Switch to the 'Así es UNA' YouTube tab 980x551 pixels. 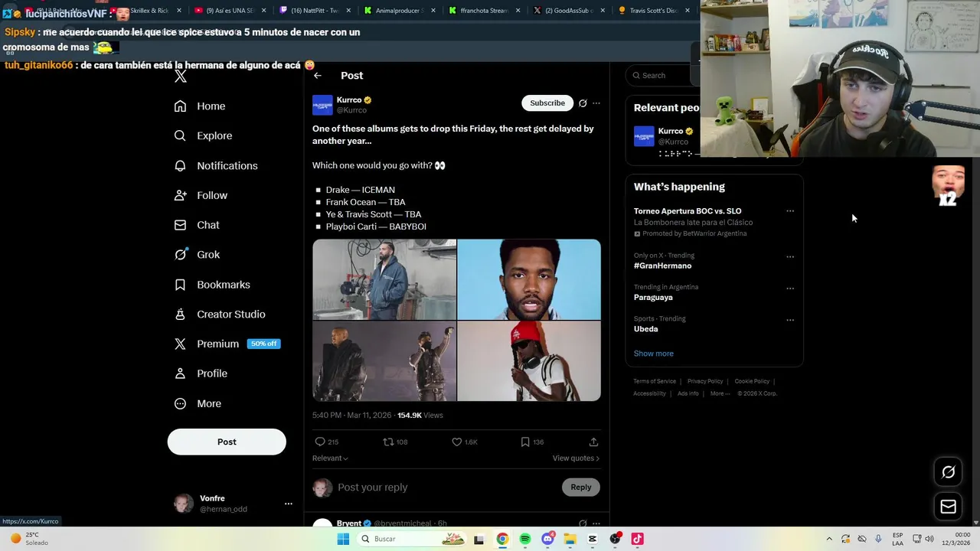tap(229, 11)
